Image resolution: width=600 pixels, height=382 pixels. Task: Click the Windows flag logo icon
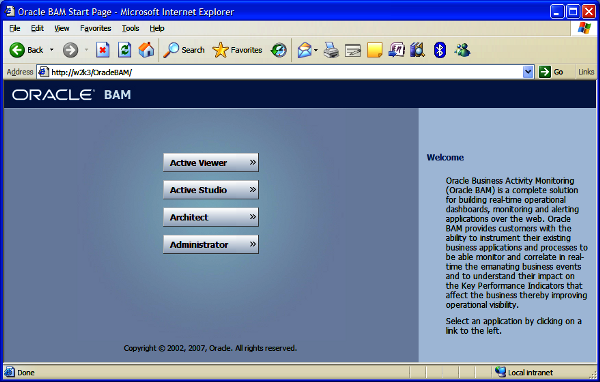(x=584, y=28)
